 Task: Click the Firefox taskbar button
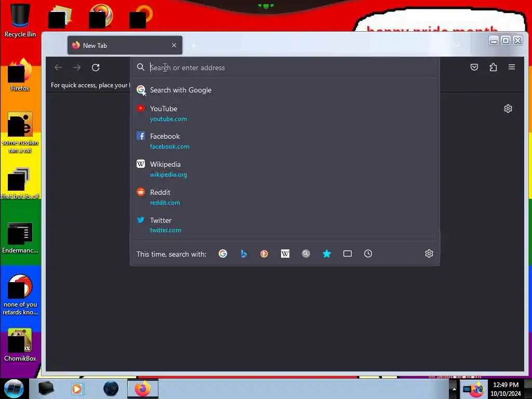(143, 389)
